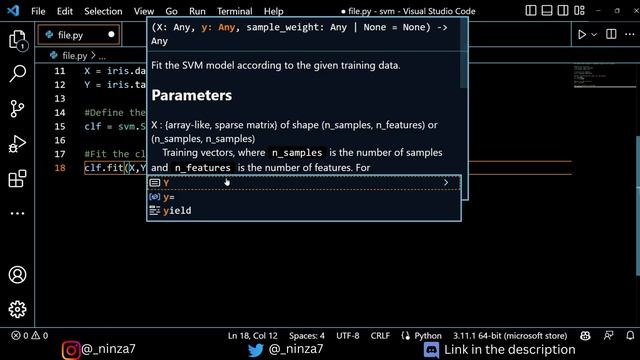Click the CRLF end-of-line status item
This screenshot has height=360, width=640.
click(x=380, y=336)
